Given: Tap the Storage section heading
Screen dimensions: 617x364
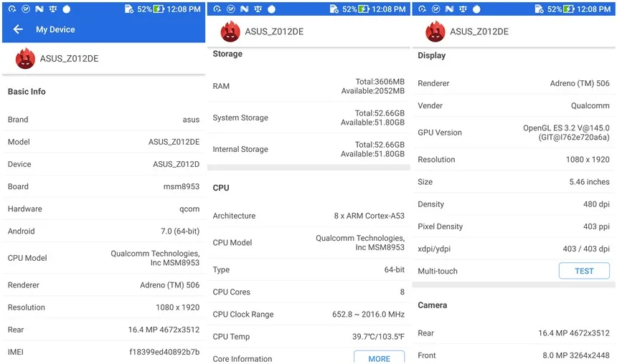Looking at the screenshot, I should (x=227, y=54).
